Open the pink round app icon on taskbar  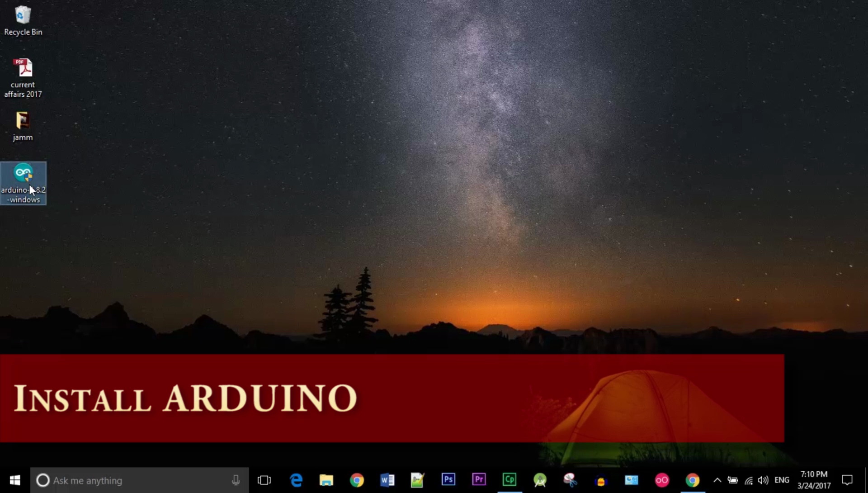[662, 480]
